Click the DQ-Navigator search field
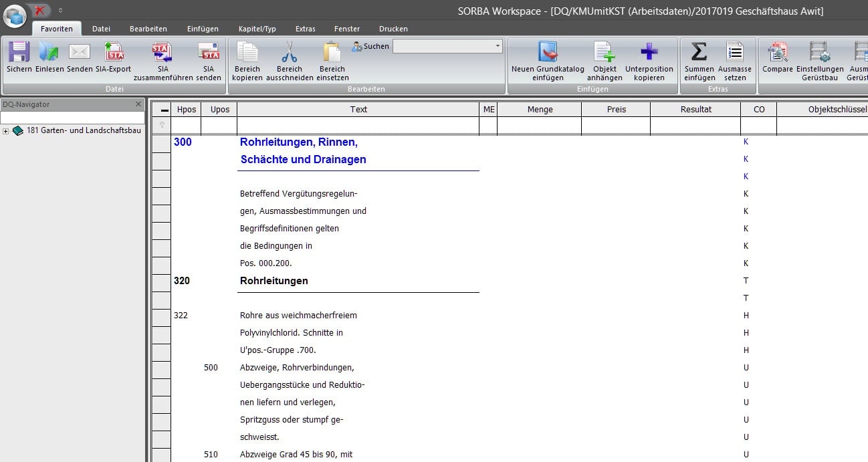This screenshot has width=868, height=462. [x=72, y=117]
